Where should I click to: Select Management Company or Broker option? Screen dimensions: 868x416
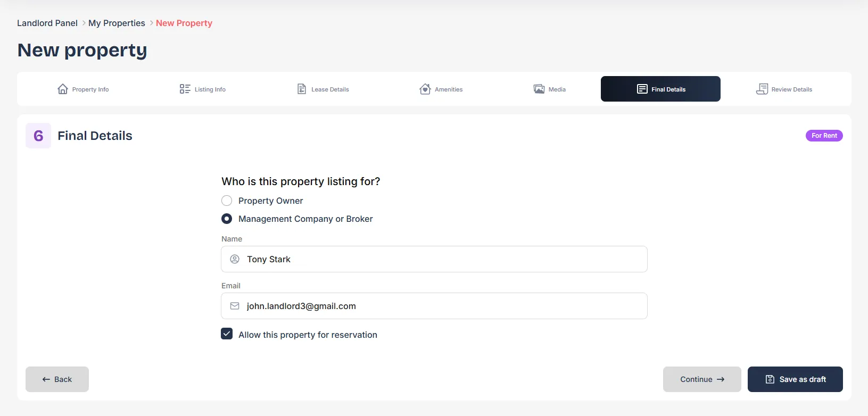click(227, 219)
